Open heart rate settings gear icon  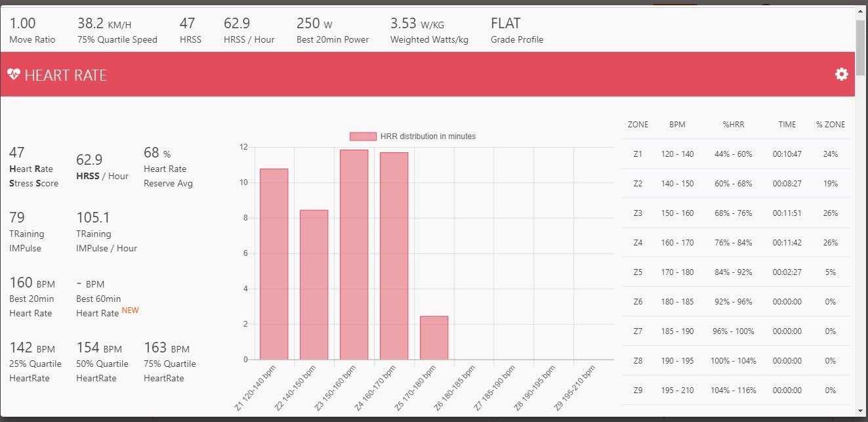(x=841, y=74)
